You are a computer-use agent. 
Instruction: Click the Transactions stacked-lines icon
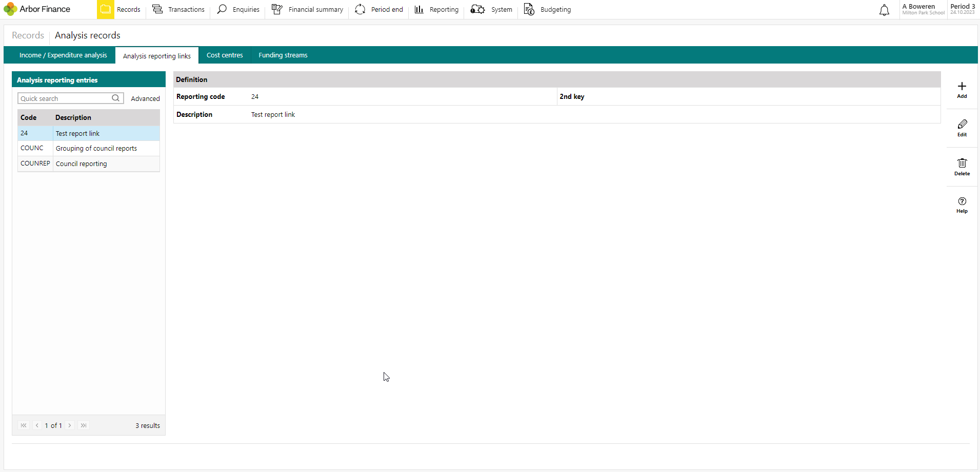click(157, 9)
